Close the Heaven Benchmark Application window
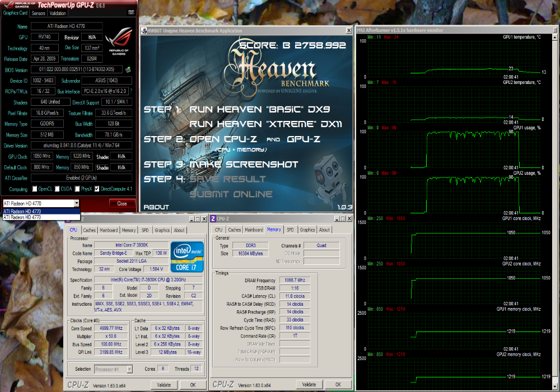Screen dimensions: 560x392 point(349,31)
